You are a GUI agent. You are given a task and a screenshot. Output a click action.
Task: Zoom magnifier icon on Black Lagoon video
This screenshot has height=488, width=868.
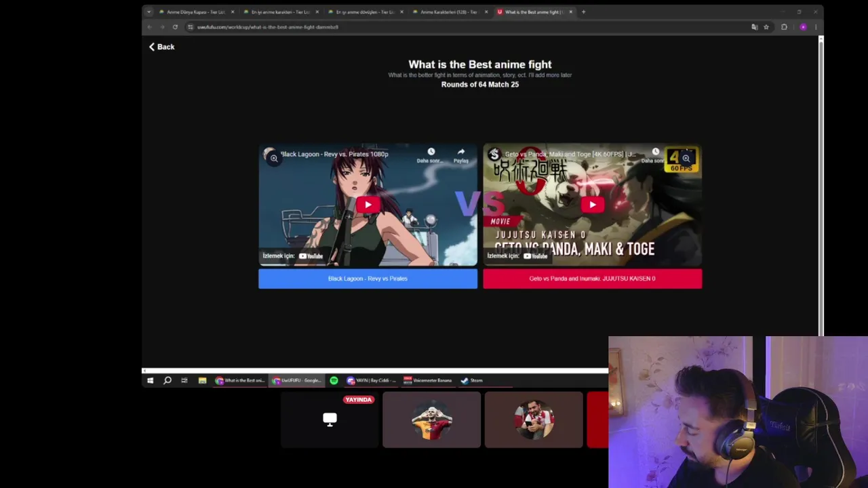point(274,158)
